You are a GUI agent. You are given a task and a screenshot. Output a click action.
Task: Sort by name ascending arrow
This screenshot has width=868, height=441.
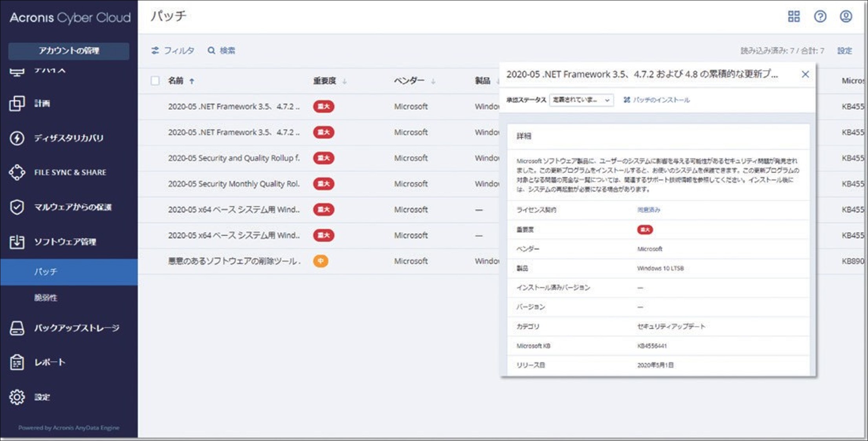(x=192, y=81)
